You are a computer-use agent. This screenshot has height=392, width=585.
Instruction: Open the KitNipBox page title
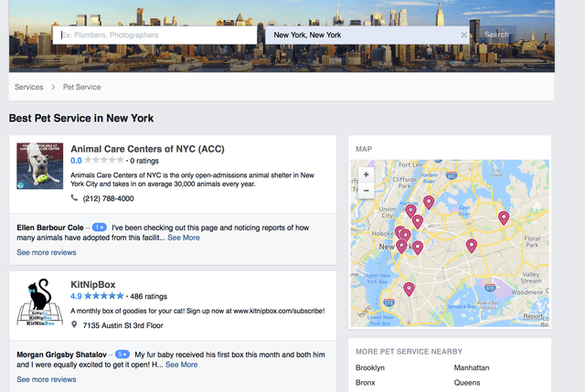[x=93, y=284]
